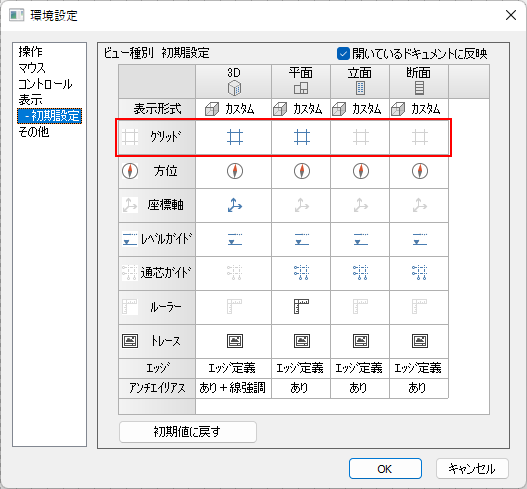Viewport: 527px width, 489px height.
Task: Open 表示形式 カスタム dropdown for 3D
Action: (234, 109)
